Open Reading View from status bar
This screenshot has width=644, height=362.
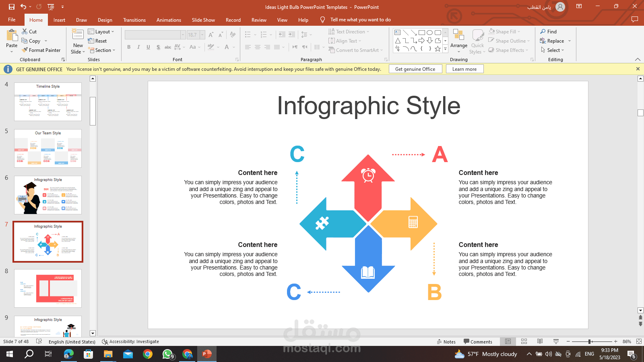pyautogui.click(x=540, y=341)
